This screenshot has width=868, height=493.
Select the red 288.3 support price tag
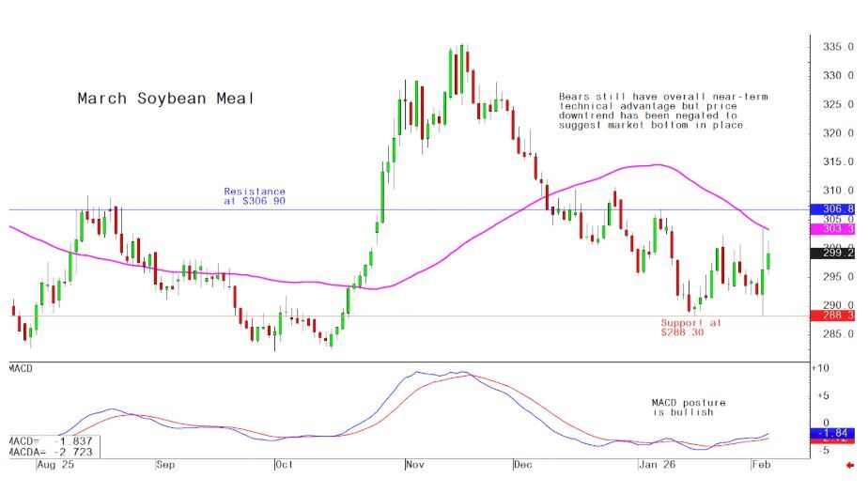click(x=837, y=316)
